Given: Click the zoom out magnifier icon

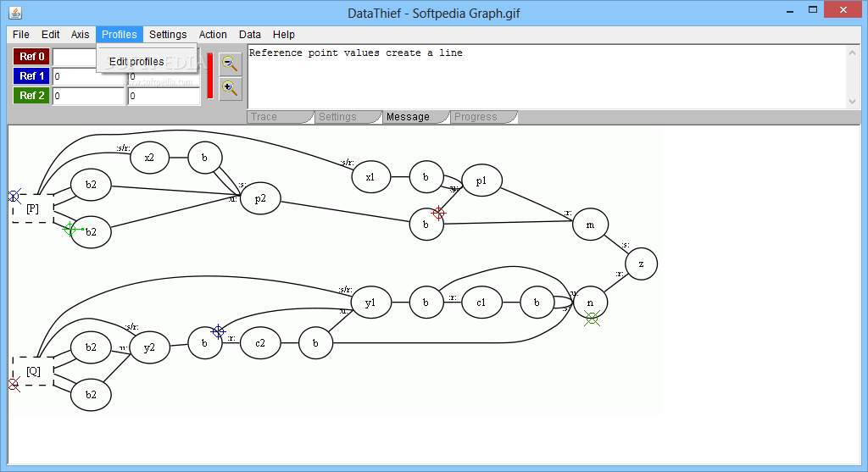Looking at the screenshot, I should click(231, 64).
